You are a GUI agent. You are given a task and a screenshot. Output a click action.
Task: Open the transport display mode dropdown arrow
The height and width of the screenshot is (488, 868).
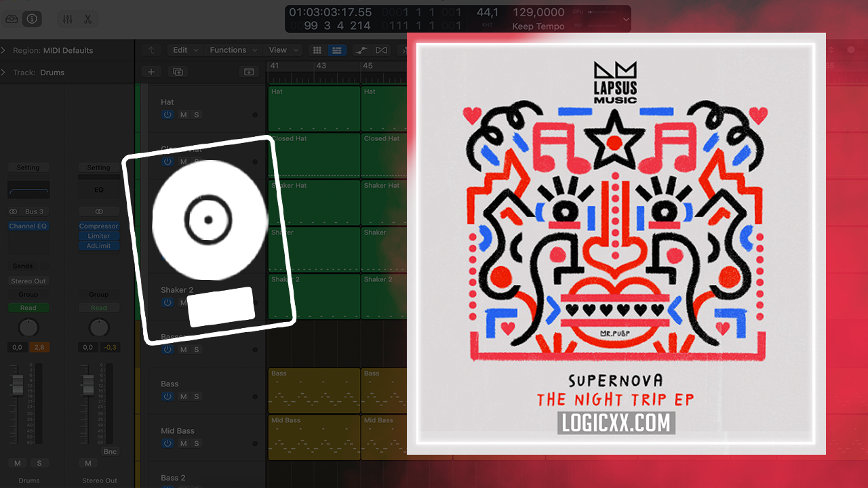click(625, 20)
